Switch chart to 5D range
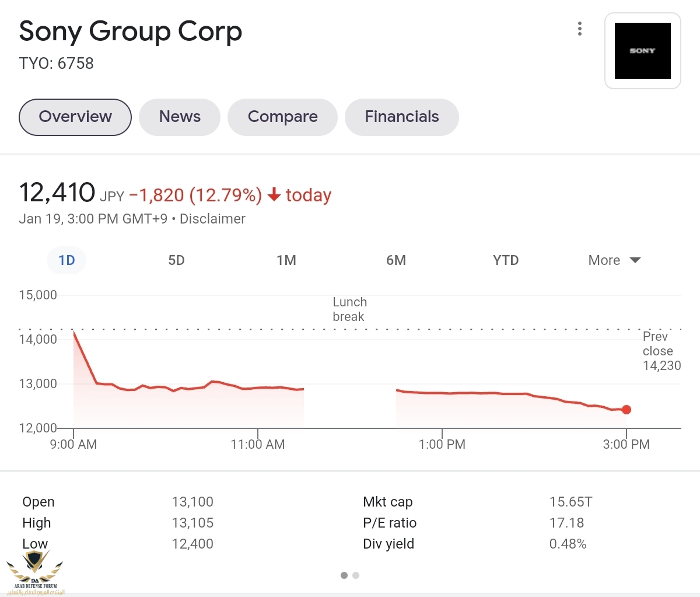The width and height of the screenshot is (700, 597). [x=176, y=260]
